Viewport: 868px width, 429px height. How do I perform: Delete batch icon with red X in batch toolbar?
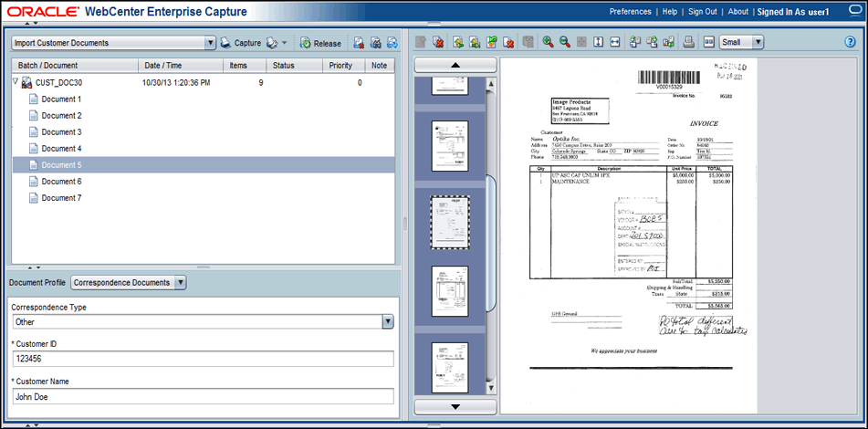pyautogui.click(x=359, y=43)
